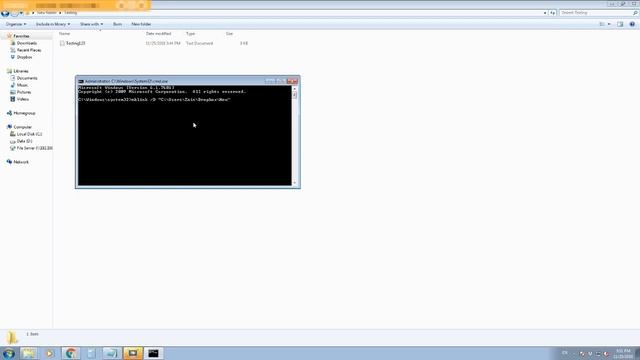Viewport: 640px width, 360px height.
Task: Close the Command Prompt window
Action: (x=292, y=81)
